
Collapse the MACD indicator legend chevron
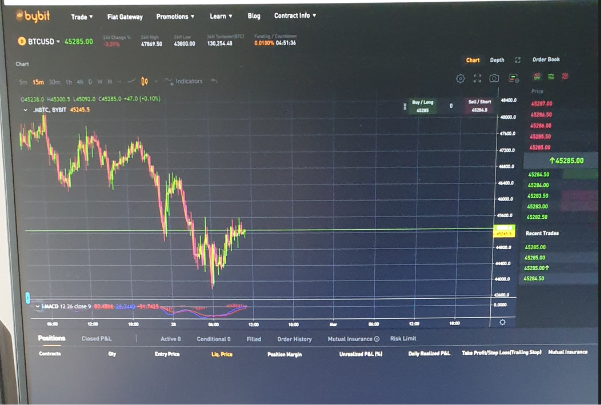point(37,306)
